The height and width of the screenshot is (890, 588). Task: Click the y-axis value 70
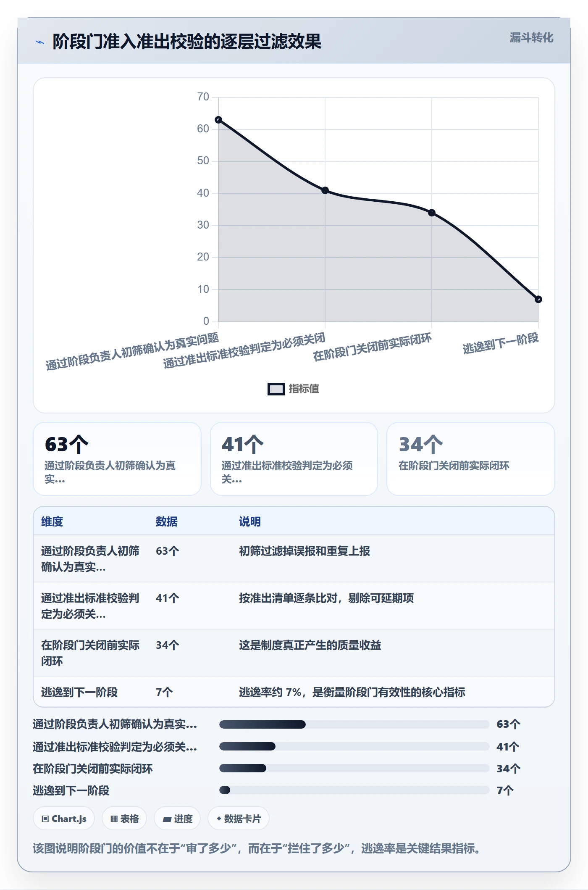tap(203, 97)
